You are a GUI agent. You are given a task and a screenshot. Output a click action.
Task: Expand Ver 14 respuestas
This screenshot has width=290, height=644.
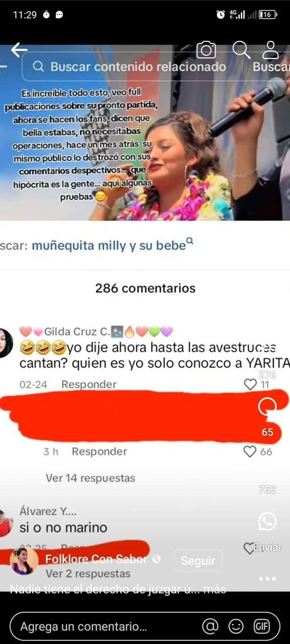tap(91, 478)
